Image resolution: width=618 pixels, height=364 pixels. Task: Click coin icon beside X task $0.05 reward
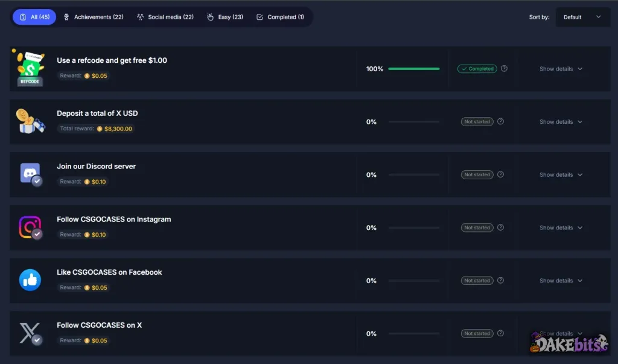point(87,340)
